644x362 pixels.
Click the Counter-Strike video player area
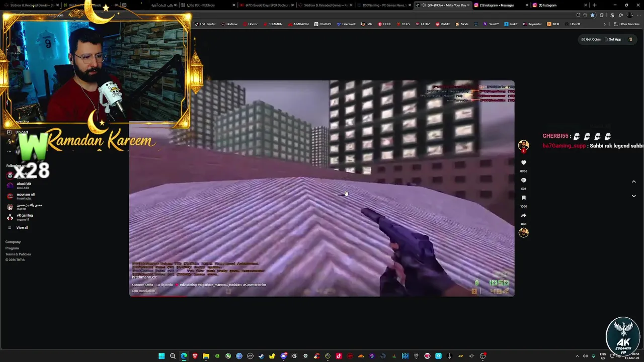click(x=322, y=189)
